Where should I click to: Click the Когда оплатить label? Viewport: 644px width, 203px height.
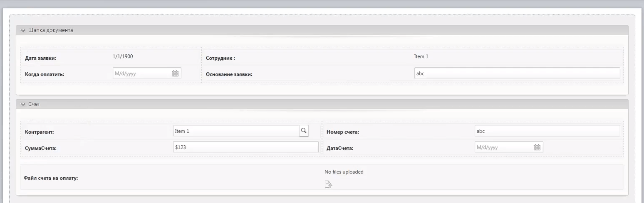[45, 74]
